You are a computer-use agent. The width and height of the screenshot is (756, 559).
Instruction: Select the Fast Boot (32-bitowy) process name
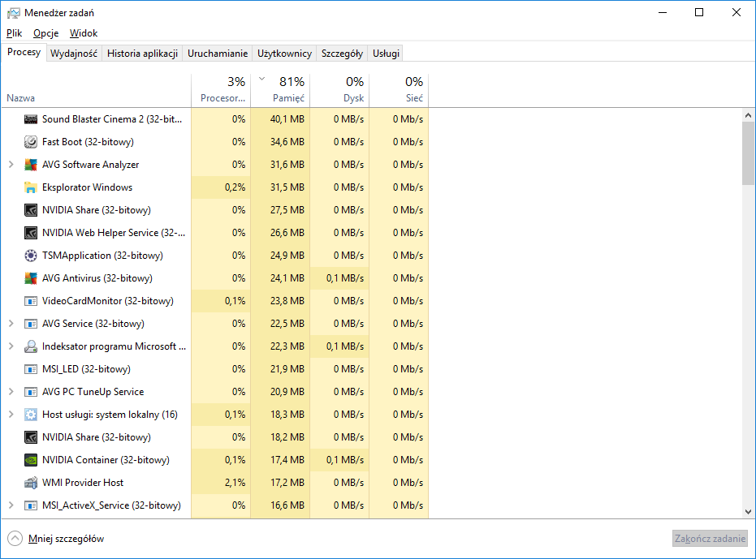pos(88,142)
